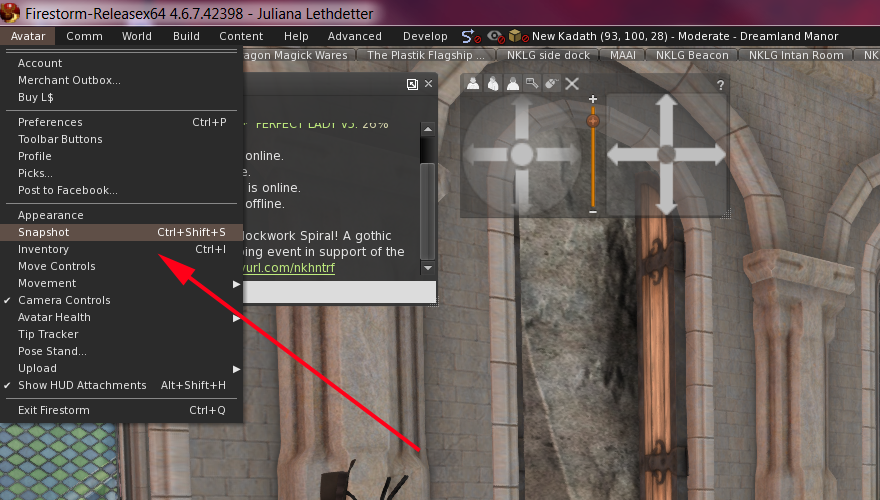
Task: Click the Firestorm logo in the title bar
Action: click(10, 12)
